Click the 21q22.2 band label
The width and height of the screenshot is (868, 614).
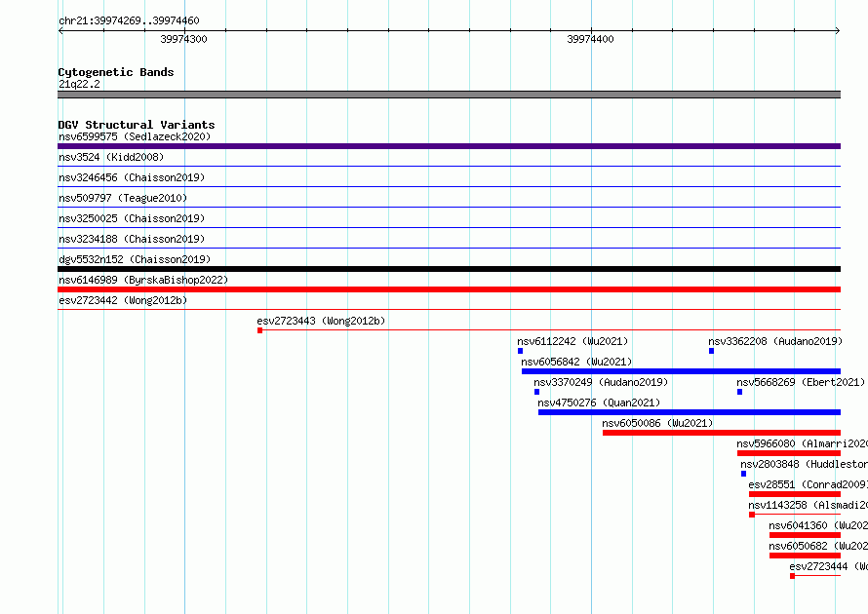click(x=79, y=84)
